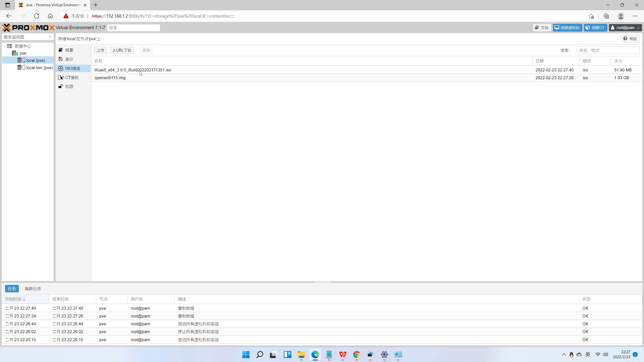644x362 pixels.
Task: Switch to the 任务 tab
Action: pos(12,289)
